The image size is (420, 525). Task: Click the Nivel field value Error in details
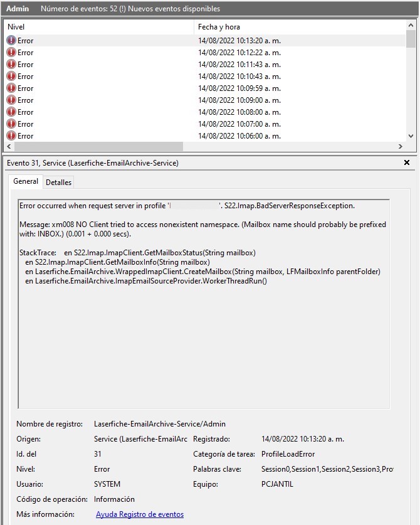pos(102,469)
